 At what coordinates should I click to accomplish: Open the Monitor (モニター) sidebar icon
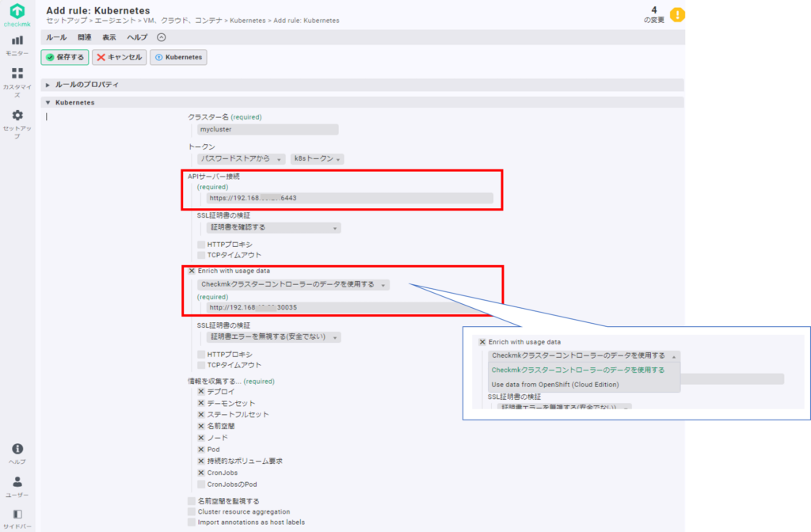click(17, 40)
